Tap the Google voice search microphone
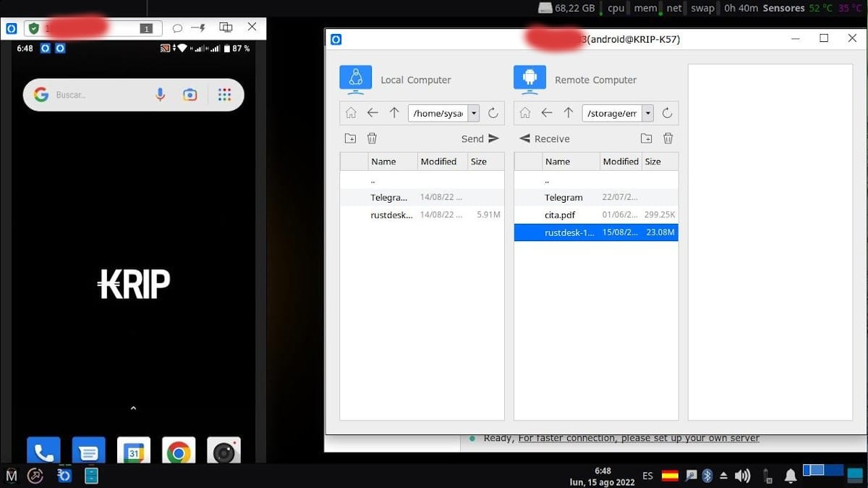Viewport: 868px width, 488px height. tap(161, 95)
